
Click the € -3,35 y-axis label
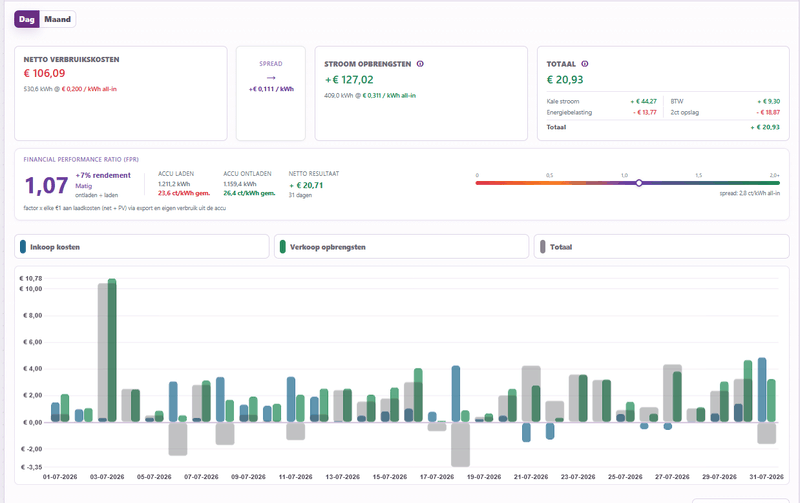[x=32, y=467]
